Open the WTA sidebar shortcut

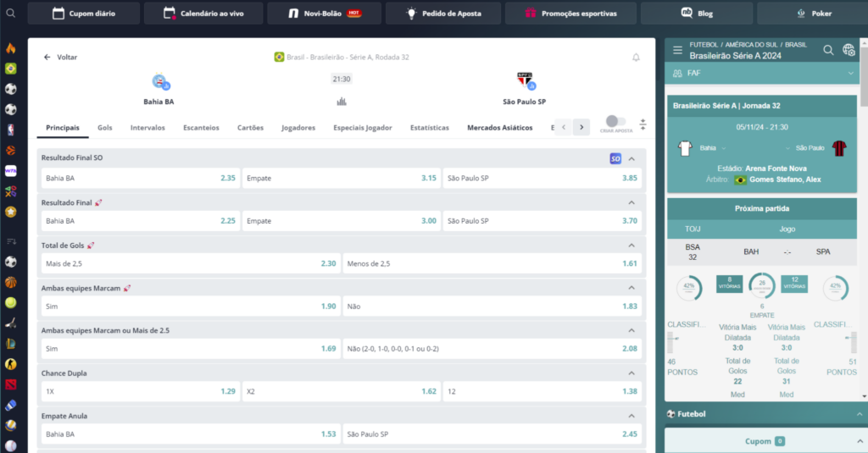click(x=10, y=171)
